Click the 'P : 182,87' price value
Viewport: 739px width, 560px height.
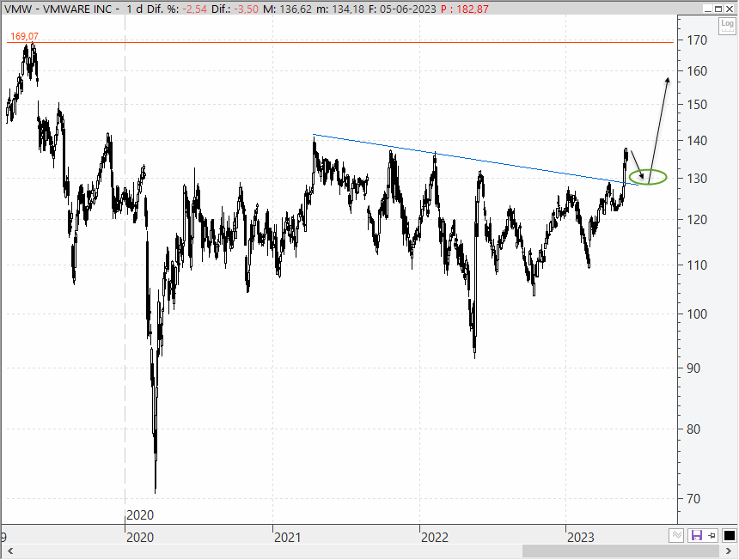click(465, 9)
